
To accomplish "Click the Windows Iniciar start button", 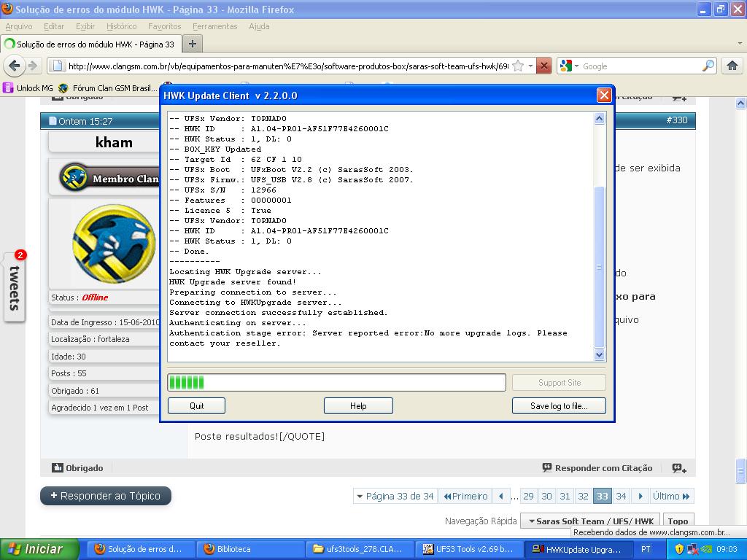I will (x=39, y=549).
